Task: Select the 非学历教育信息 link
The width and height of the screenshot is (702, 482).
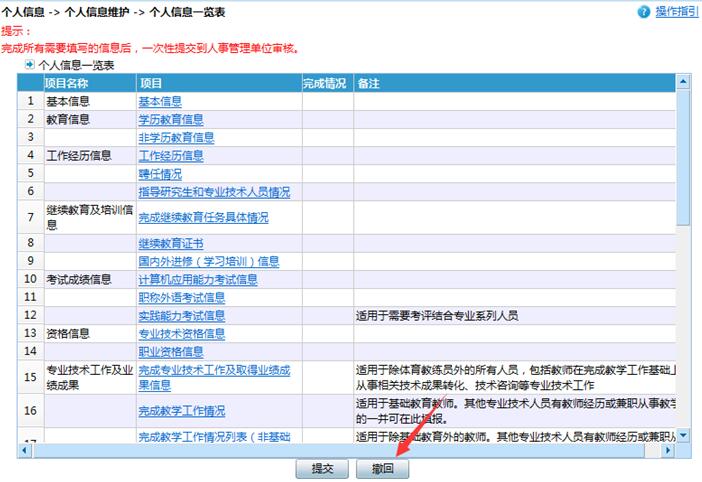Action: pos(176,137)
